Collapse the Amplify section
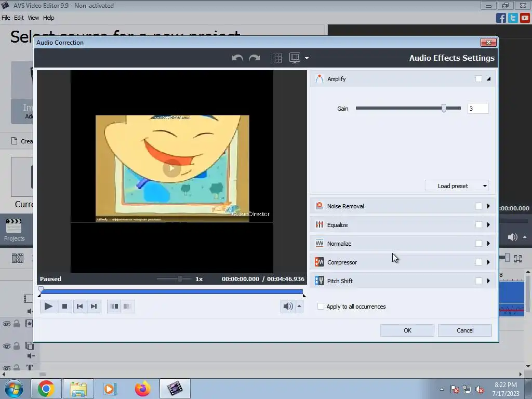 pos(488,79)
